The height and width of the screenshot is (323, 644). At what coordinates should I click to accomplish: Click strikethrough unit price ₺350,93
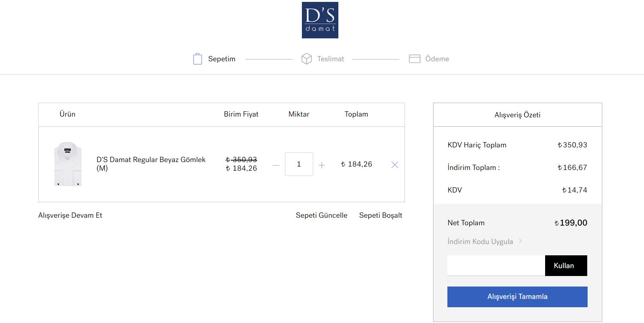[241, 159]
